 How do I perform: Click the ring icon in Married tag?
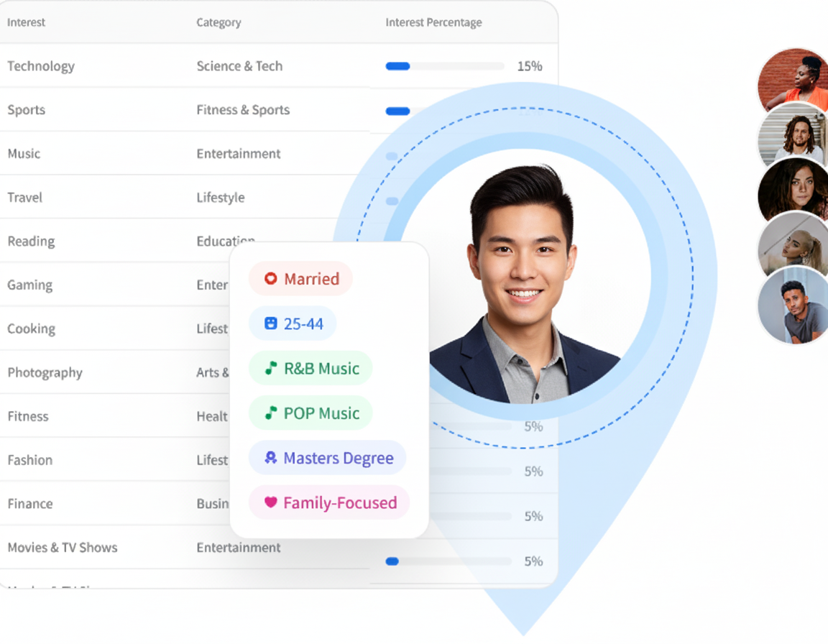(270, 279)
